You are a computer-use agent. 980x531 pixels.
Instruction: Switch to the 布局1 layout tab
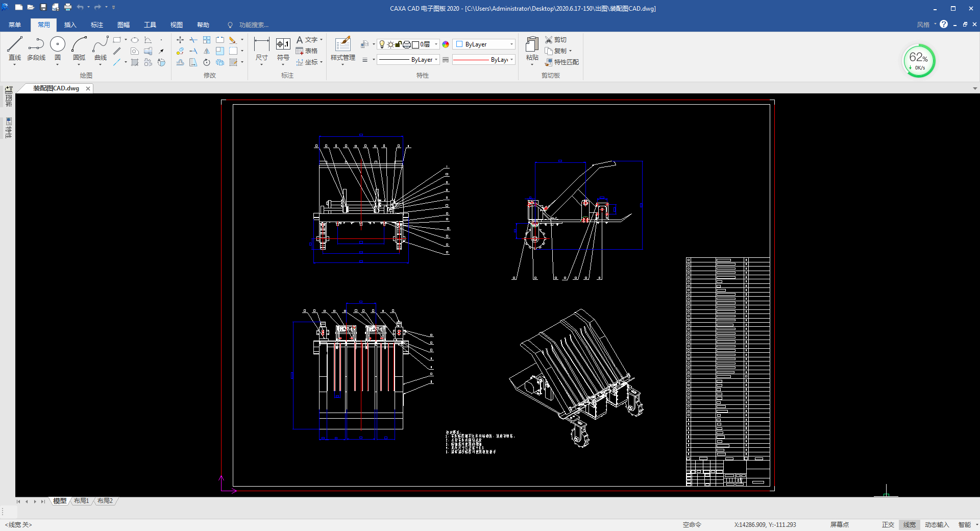point(82,501)
